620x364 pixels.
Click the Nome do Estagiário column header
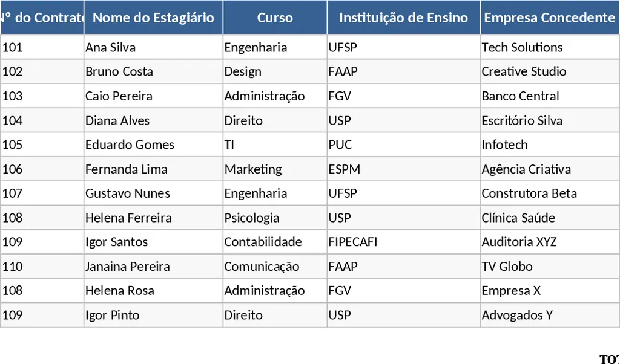click(153, 18)
